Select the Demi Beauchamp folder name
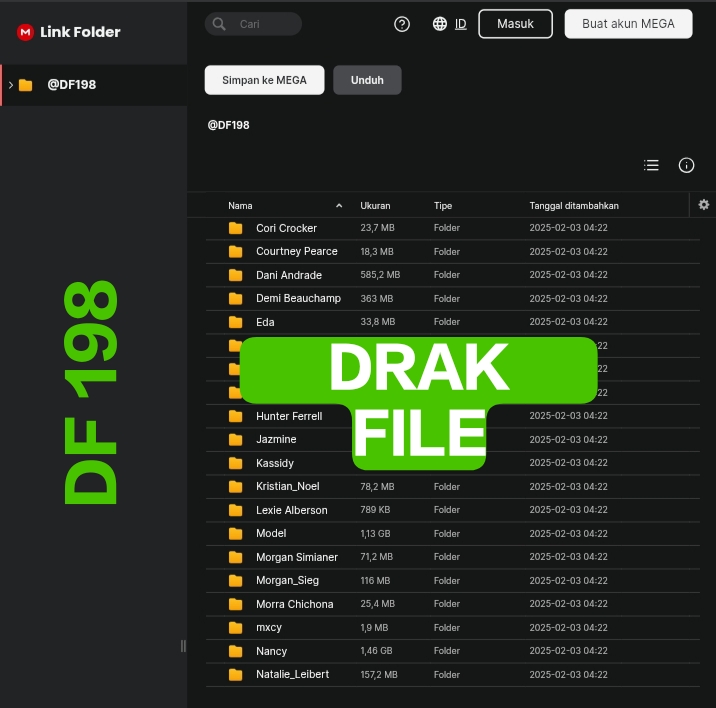 (x=299, y=299)
